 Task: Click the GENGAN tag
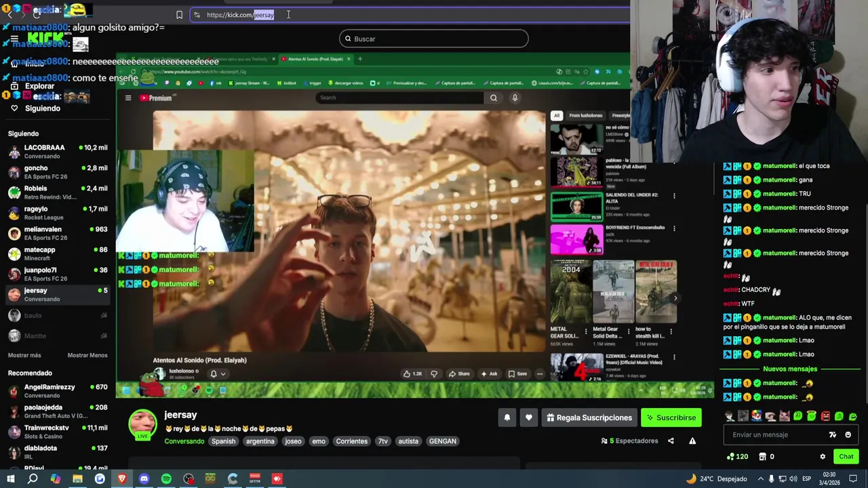[442, 441]
